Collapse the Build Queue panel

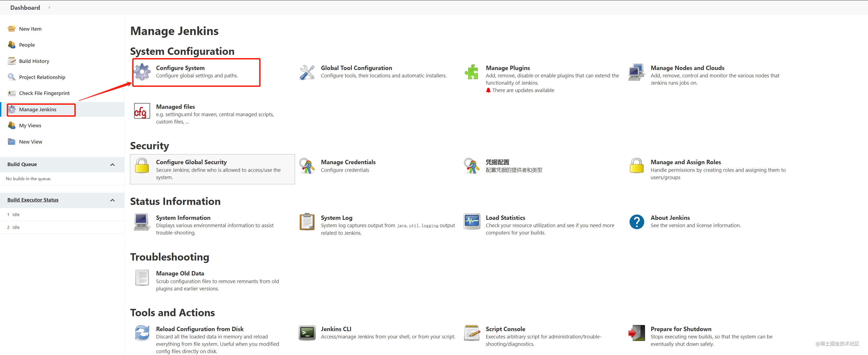113,164
